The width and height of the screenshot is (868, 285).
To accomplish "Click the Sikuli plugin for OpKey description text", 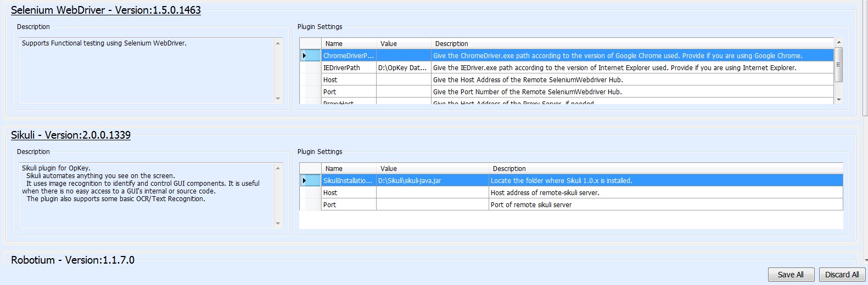I will tap(56, 168).
